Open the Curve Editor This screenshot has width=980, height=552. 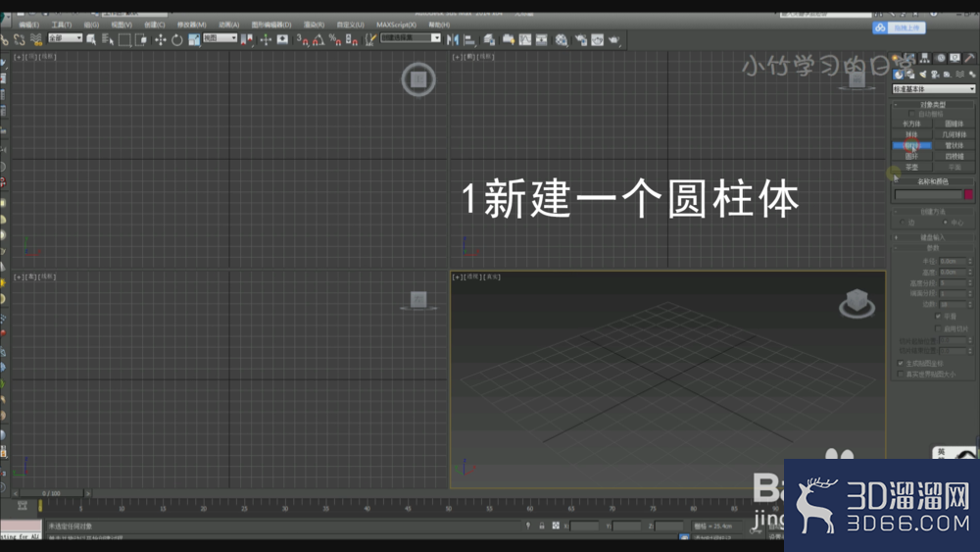[525, 40]
